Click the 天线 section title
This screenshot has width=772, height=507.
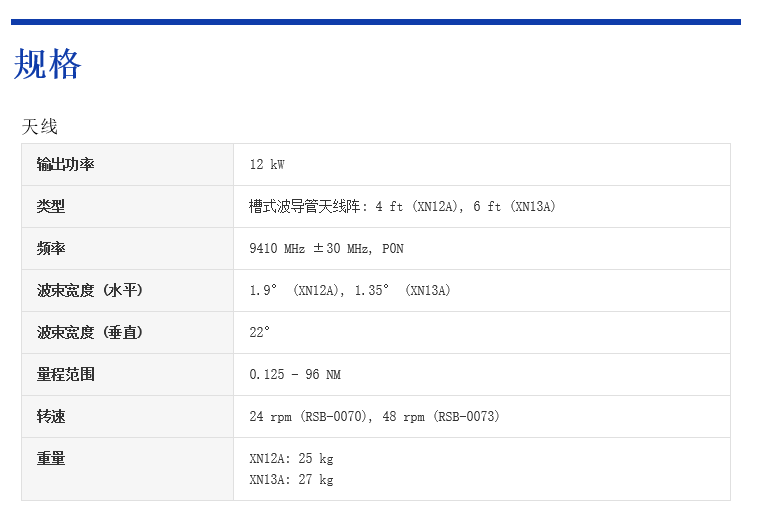coord(40,127)
